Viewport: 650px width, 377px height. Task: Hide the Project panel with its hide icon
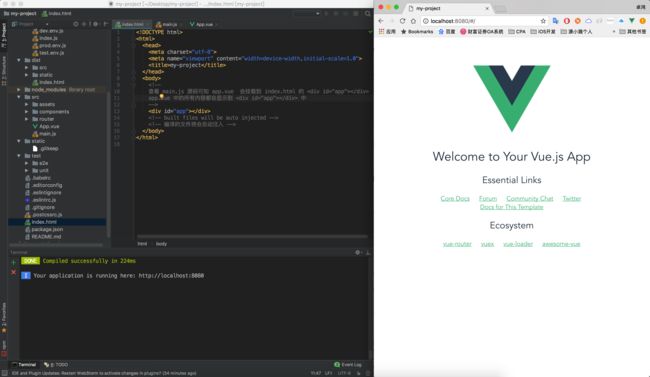pos(106,24)
